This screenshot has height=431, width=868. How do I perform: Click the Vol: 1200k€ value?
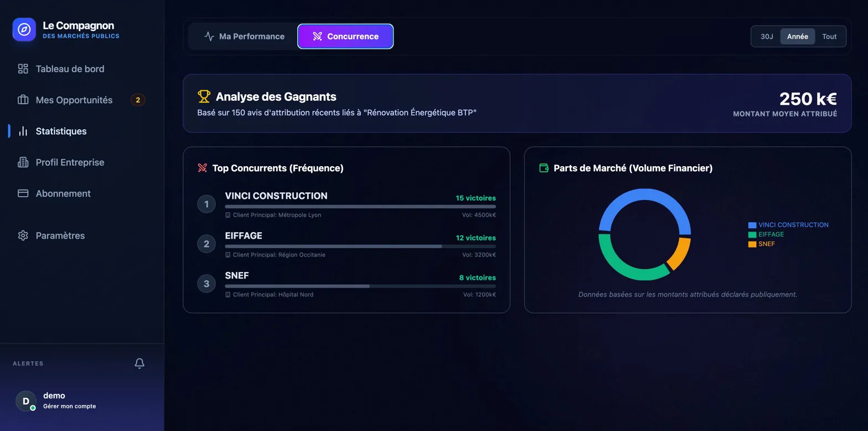pos(480,295)
